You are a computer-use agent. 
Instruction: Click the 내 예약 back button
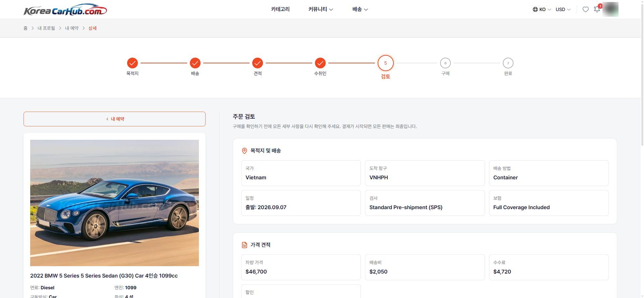[x=114, y=119]
